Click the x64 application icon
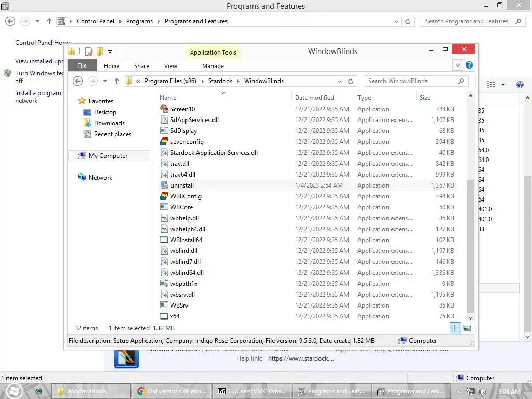 click(x=164, y=316)
